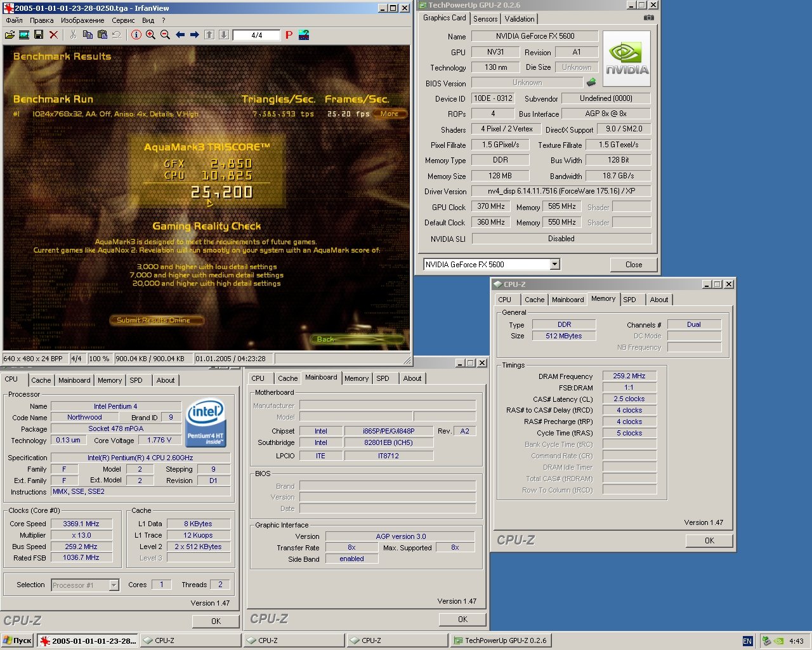Viewport: 812px width, 650px height.
Task: Close GPU-Z with the Close button
Action: tap(633, 265)
